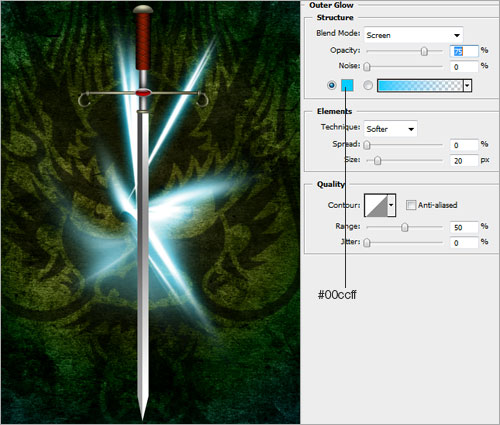Click the Size slider handle
This screenshot has height=425, width=500.
click(x=377, y=161)
